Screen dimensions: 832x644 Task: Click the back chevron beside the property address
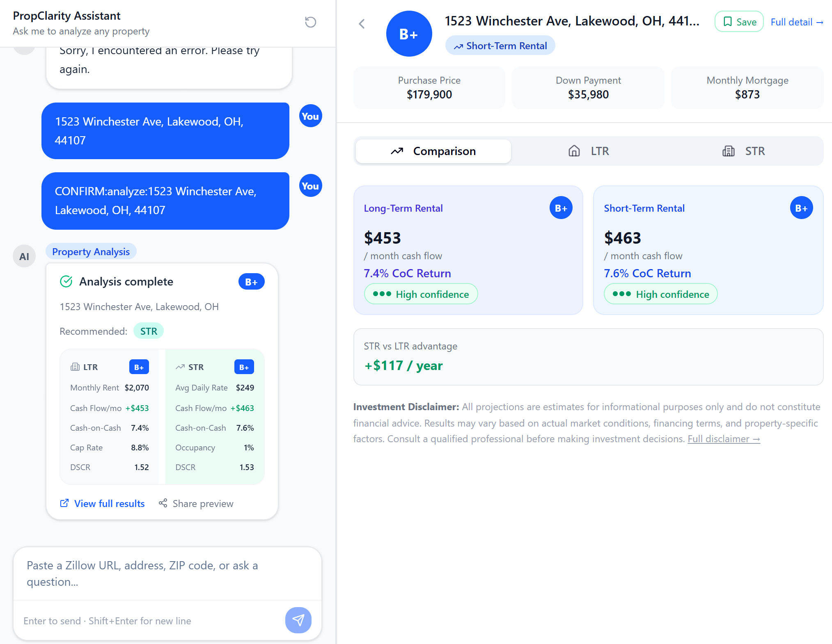click(362, 23)
